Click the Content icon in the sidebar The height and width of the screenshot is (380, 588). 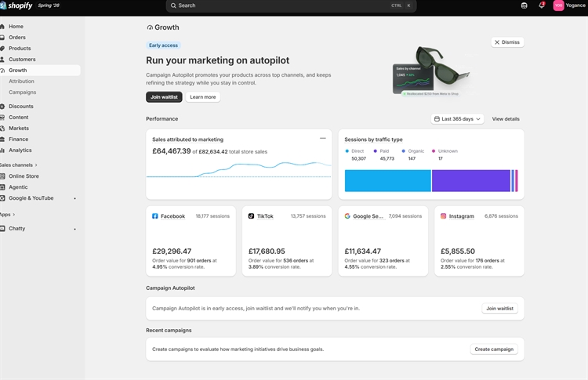click(2, 117)
